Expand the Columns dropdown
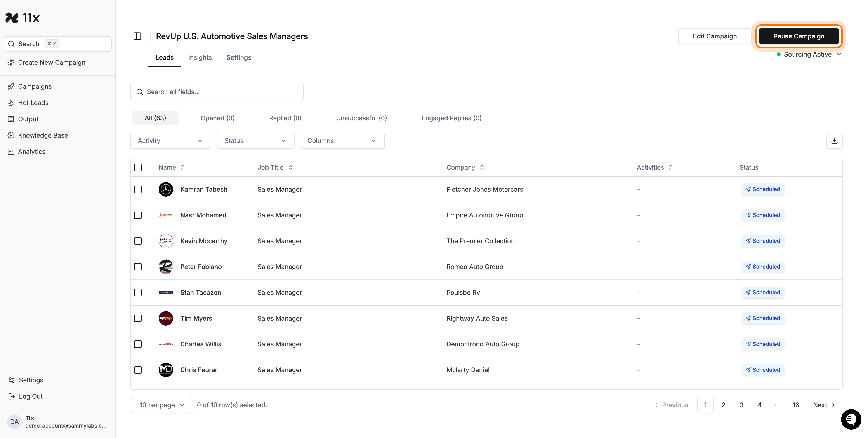Viewport: 868px width, 438px height. tap(342, 140)
